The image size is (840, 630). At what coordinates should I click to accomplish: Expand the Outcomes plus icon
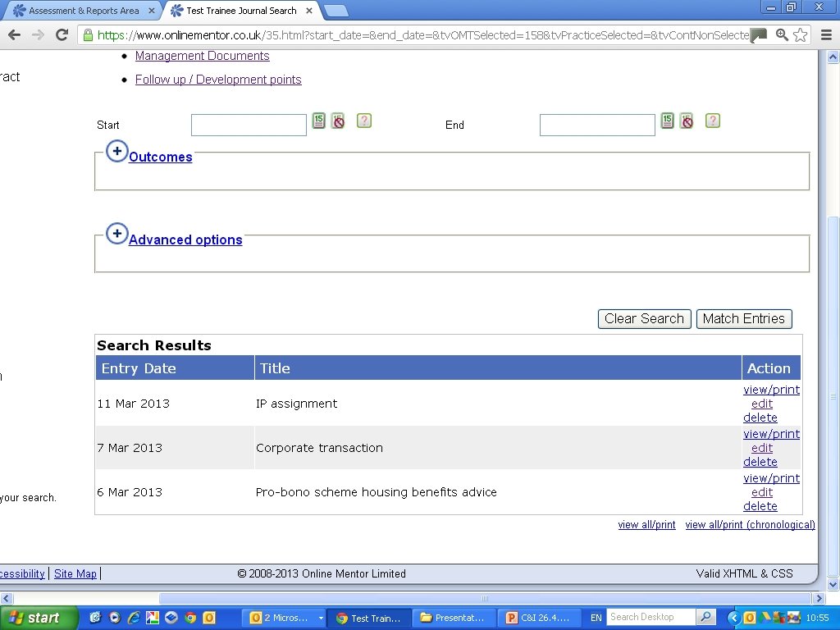pos(116,151)
